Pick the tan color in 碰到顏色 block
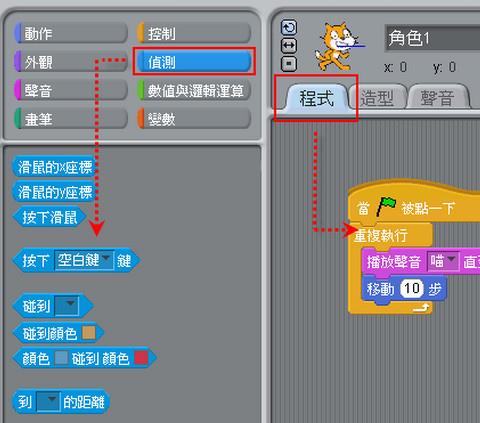 [x=89, y=332]
